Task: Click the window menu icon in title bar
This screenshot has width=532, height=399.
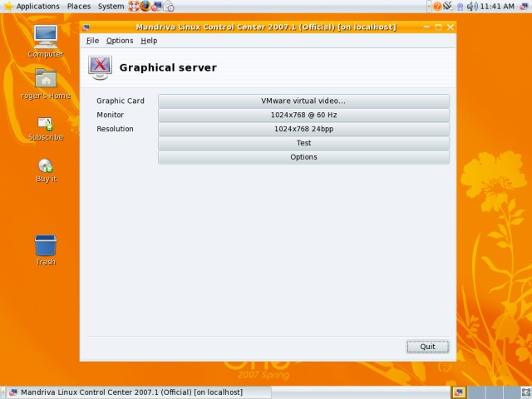Action: [x=86, y=27]
